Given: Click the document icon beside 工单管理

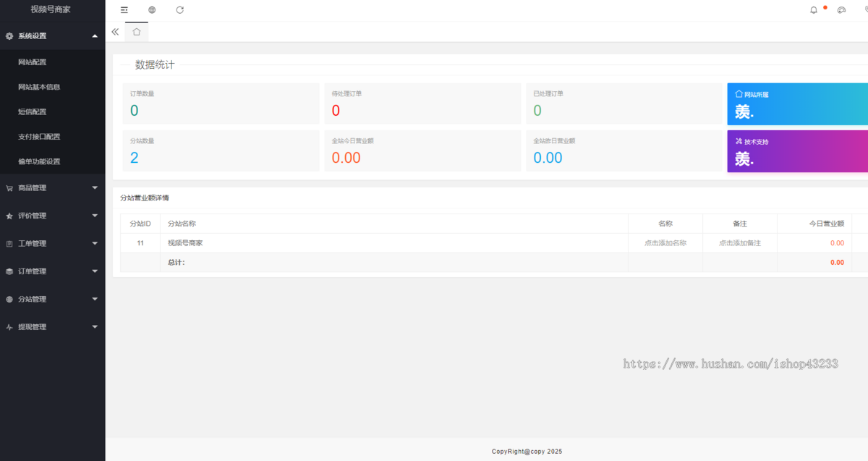Looking at the screenshot, I should 9,244.
